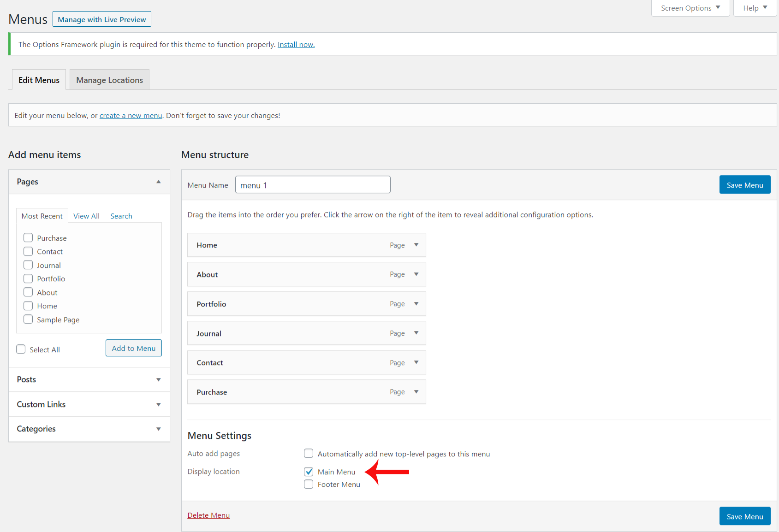
Task: Uncheck the Main Menu display location
Action: 309,472
